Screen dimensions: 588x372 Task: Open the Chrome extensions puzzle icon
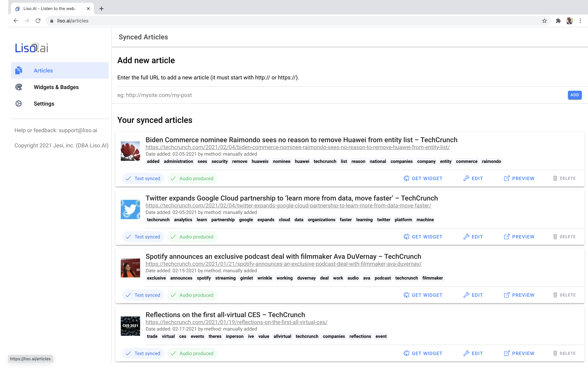(x=558, y=21)
